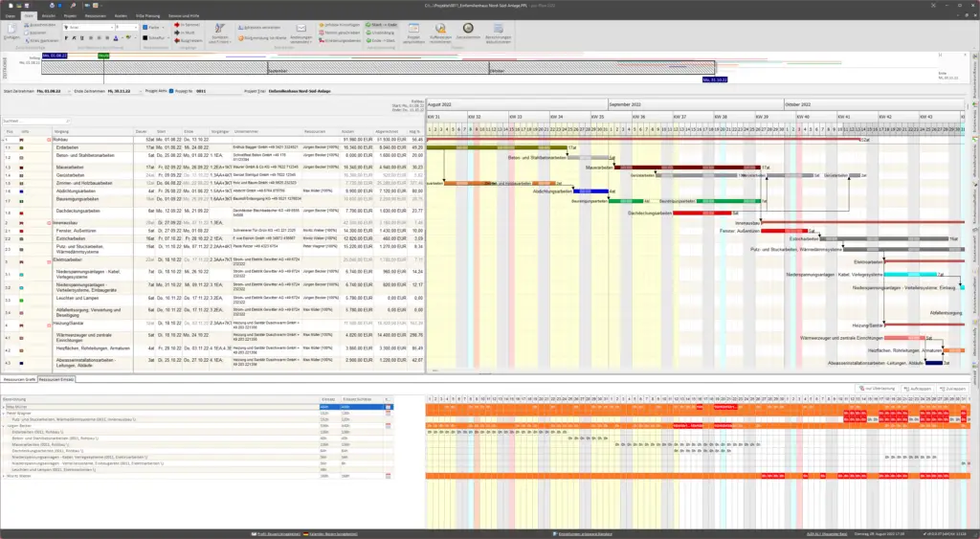The width and height of the screenshot is (980, 539).
Task: Toggle nur Überlastung filter
Action: coord(877,389)
